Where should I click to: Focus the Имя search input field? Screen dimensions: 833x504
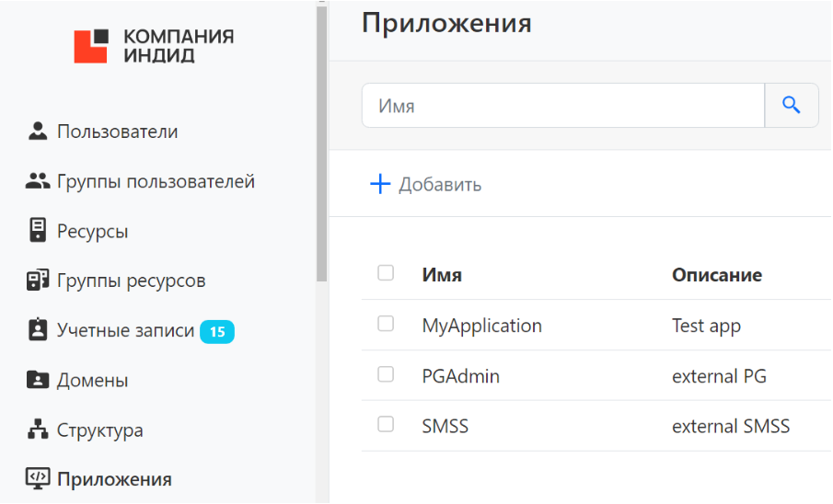tap(562, 106)
